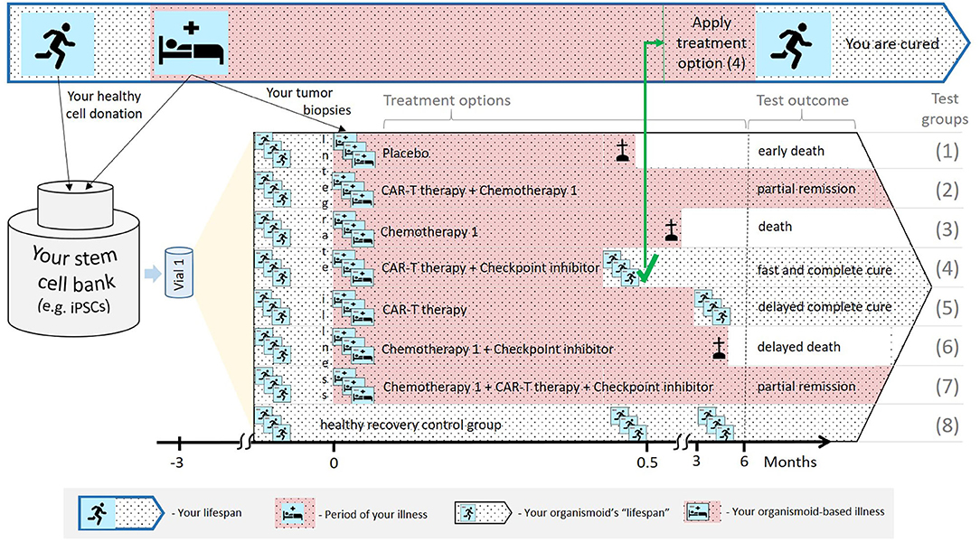Click the bed icons before "CAR-T therapy + Chemotherapy 1"
980x542 pixels.
(353, 190)
